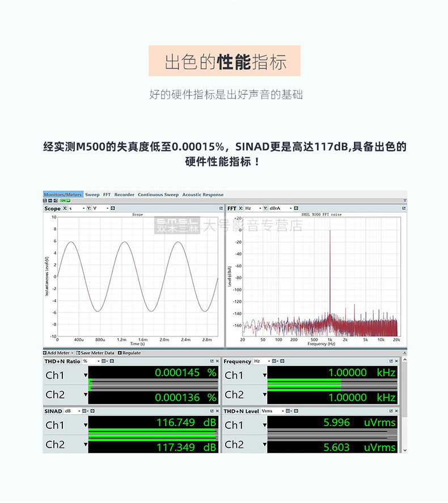Image resolution: width=448 pixels, height=503 pixels.
Task: Pop out the THD+N Ratio meter
Action: click(212, 361)
